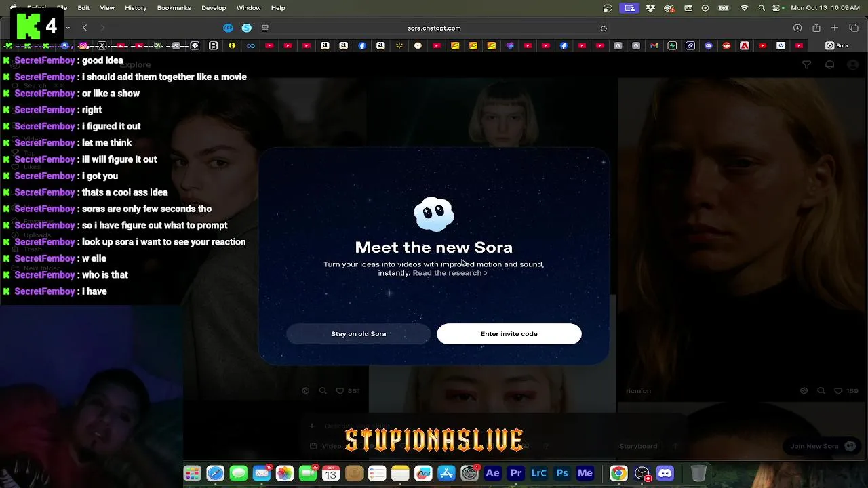Launch Lightroom Classic from the Dock
The height and width of the screenshot is (488, 868).
(x=539, y=473)
